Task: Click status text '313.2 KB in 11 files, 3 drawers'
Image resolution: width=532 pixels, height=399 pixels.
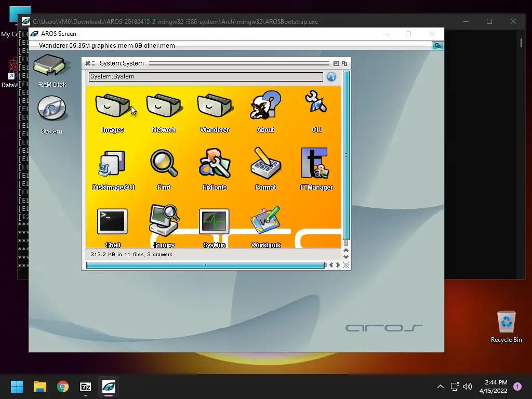Action: click(x=131, y=255)
